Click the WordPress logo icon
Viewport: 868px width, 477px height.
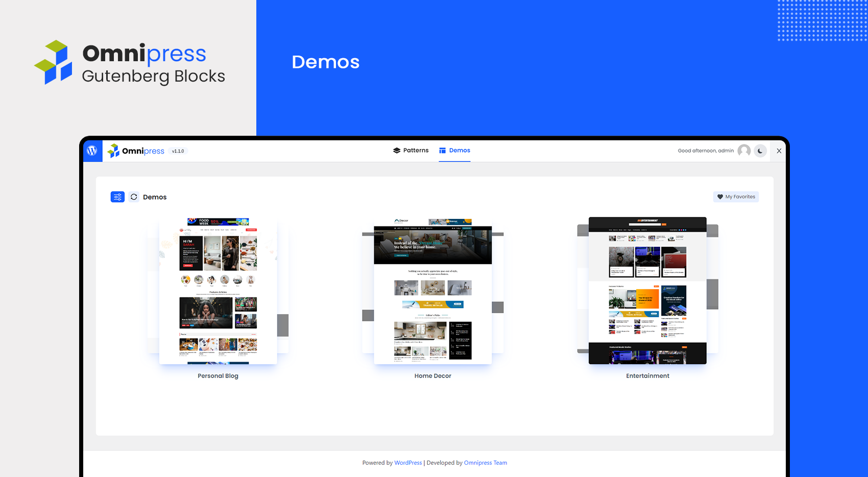point(92,151)
